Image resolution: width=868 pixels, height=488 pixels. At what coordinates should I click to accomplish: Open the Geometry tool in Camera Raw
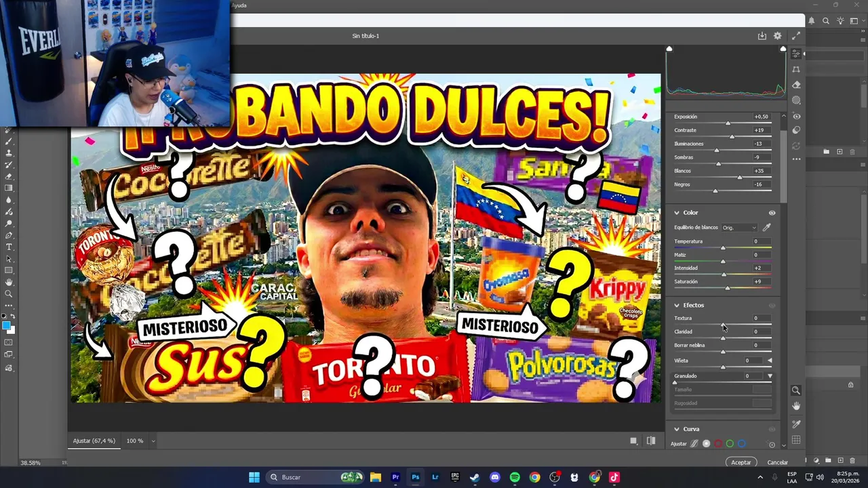pyautogui.click(x=797, y=69)
